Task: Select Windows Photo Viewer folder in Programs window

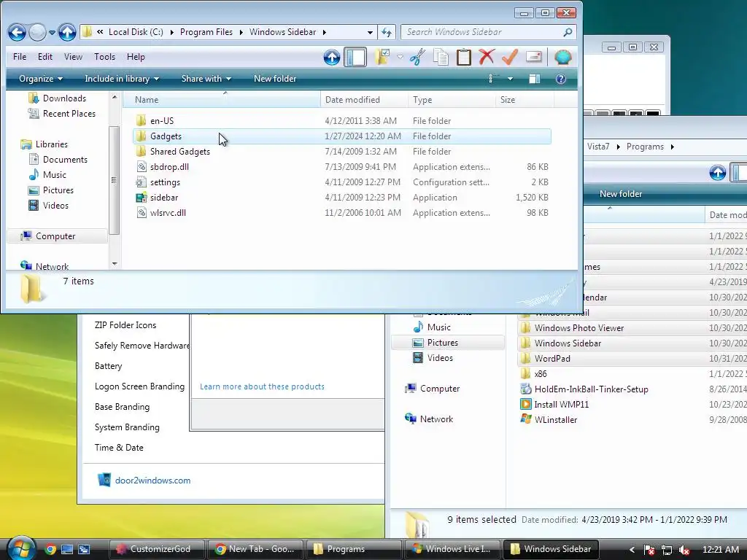Action: point(578,328)
